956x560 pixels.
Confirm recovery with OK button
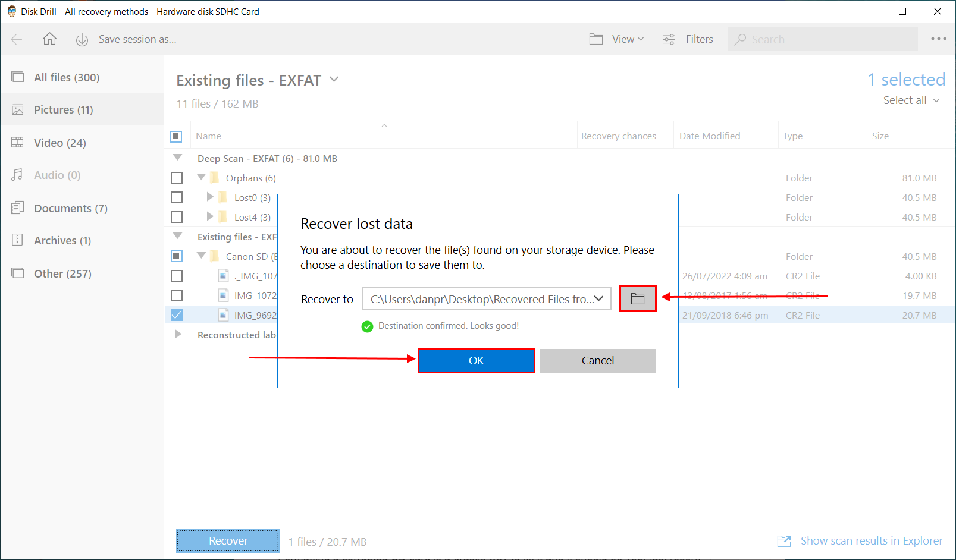coord(476,360)
